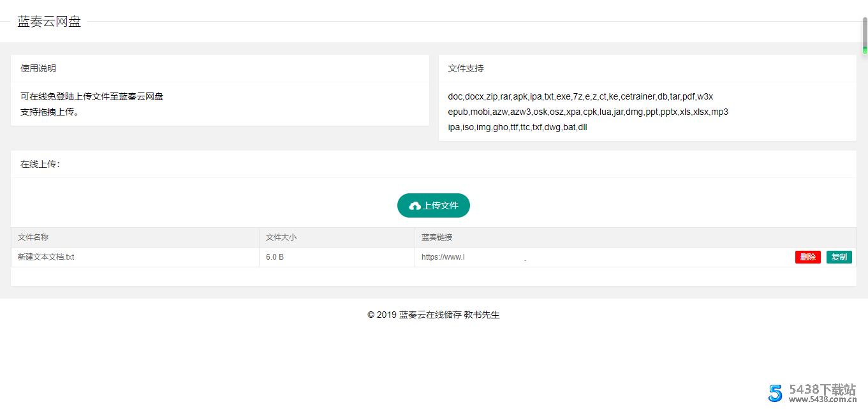
Task: Click the file name 新建文本文档.txt
Action: click(45, 257)
